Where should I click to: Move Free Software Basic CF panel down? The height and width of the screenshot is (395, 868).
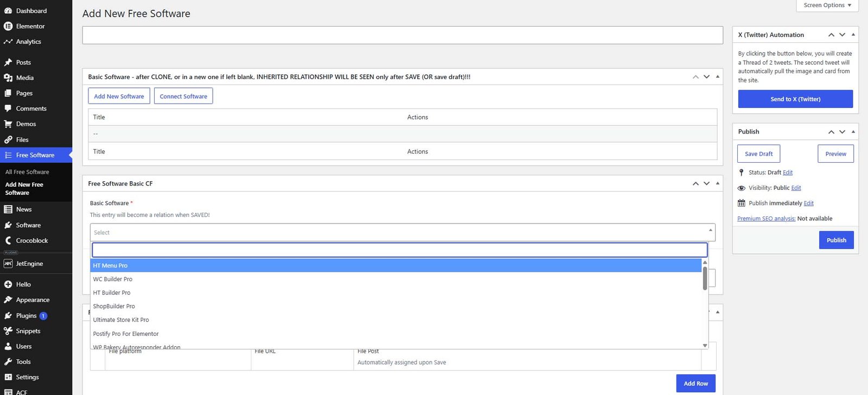[706, 183]
